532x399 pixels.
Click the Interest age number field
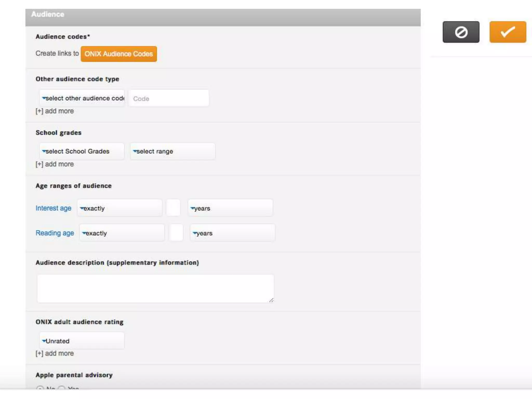(x=173, y=208)
